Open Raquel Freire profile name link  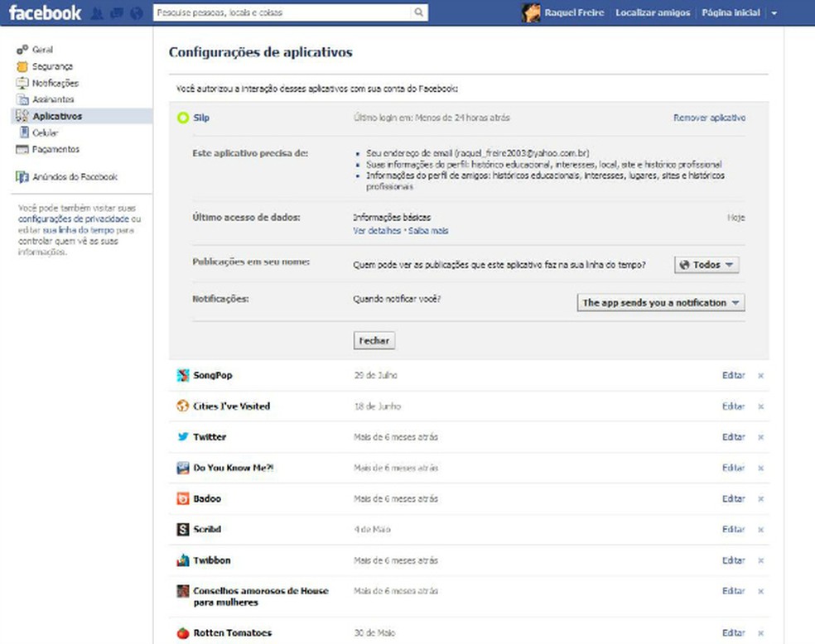(574, 13)
